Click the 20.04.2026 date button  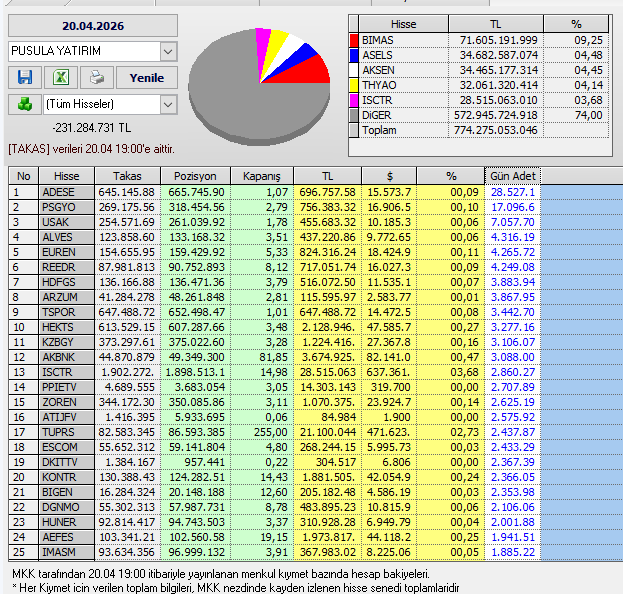click(93, 26)
